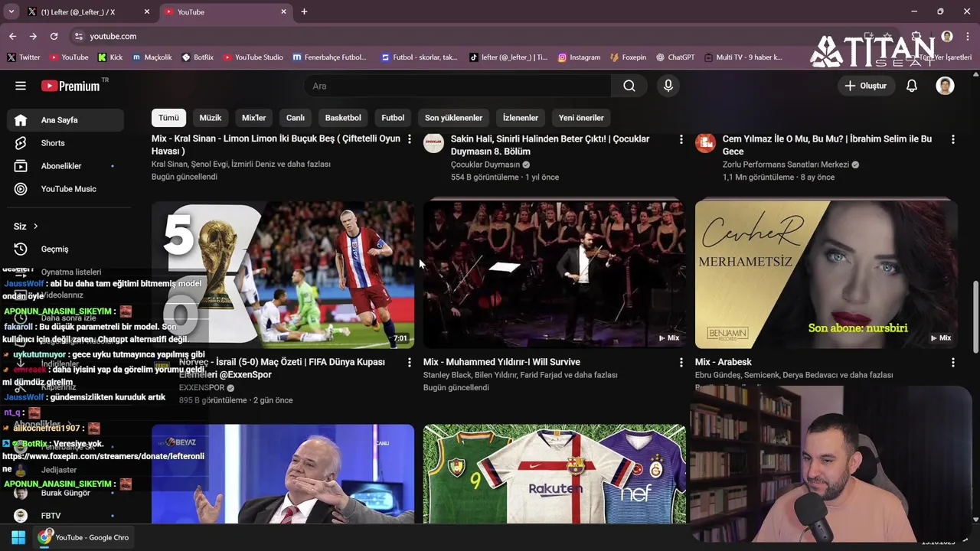Open the Burak Güngör subscription channel
The height and width of the screenshot is (551, 980).
pyautogui.click(x=66, y=493)
